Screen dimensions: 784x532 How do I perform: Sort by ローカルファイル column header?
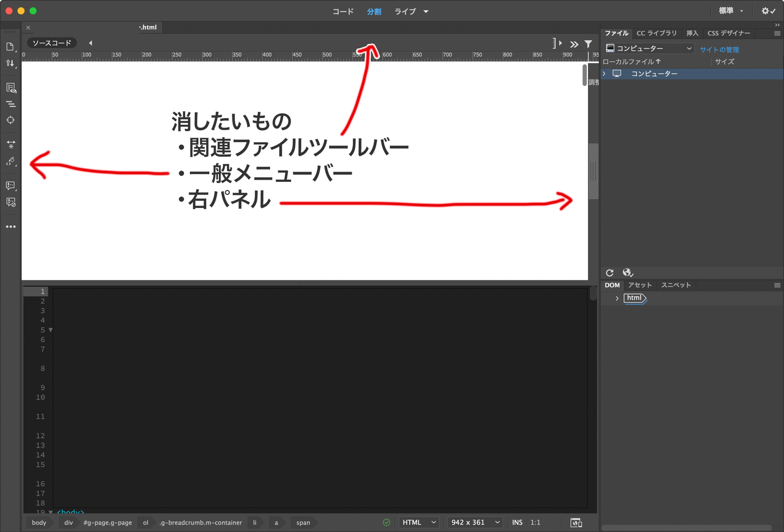click(x=631, y=62)
